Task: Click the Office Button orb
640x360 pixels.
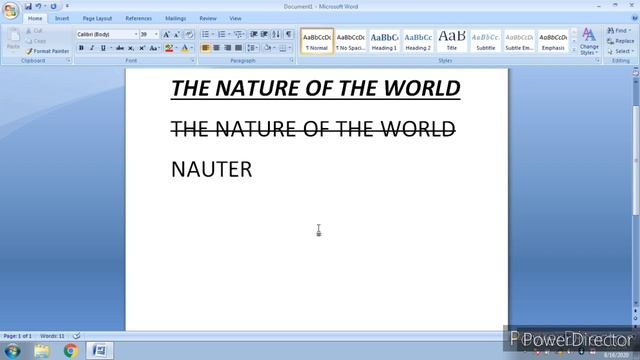Action: pyautogui.click(x=11, y=10)
